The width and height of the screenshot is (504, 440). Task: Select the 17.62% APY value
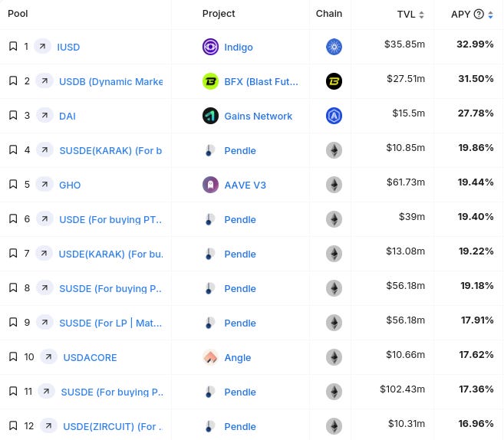[476, 355]
